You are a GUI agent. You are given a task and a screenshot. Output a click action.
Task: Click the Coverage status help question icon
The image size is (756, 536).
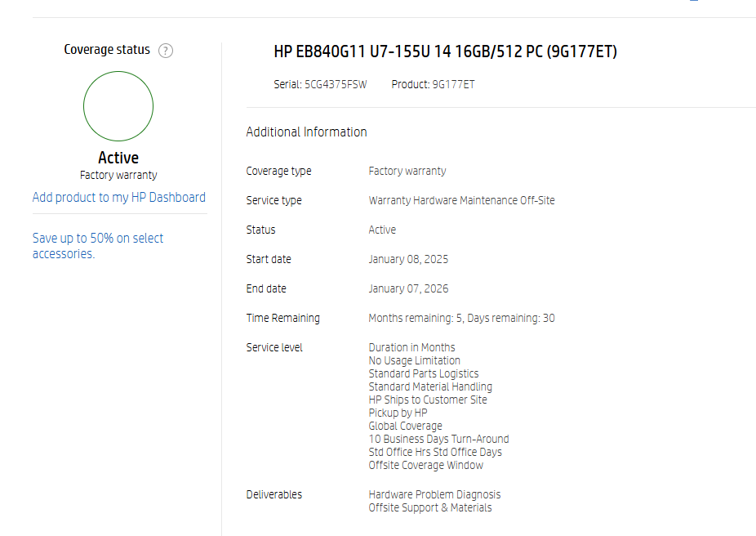pyautogui.click(x=166, y=51)
